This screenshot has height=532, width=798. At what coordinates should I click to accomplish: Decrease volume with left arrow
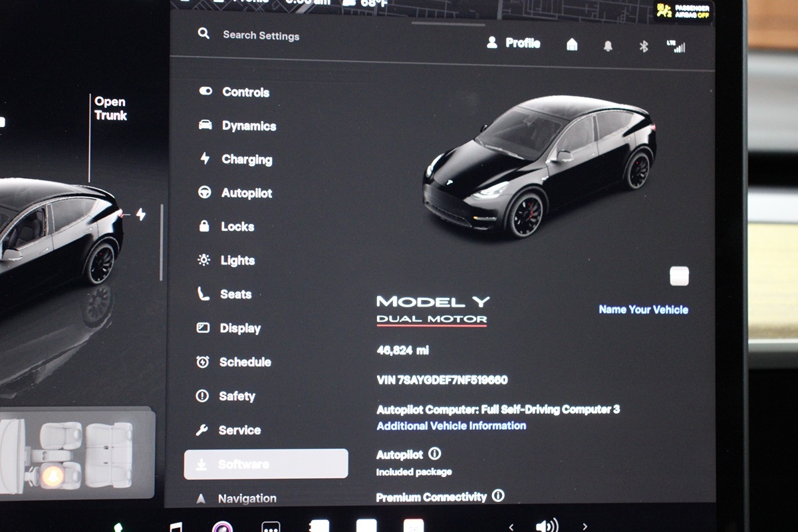(511, 527)
